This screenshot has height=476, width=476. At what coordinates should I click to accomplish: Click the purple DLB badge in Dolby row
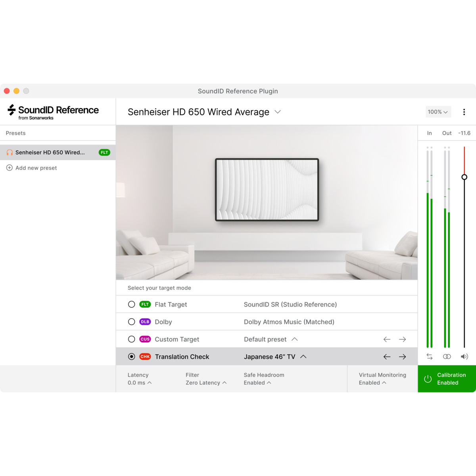[145, 322]
